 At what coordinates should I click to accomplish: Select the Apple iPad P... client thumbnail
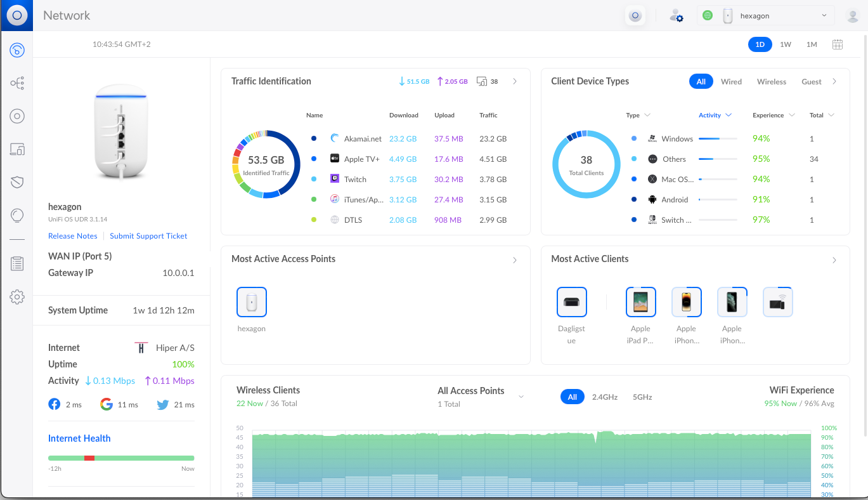640,302
